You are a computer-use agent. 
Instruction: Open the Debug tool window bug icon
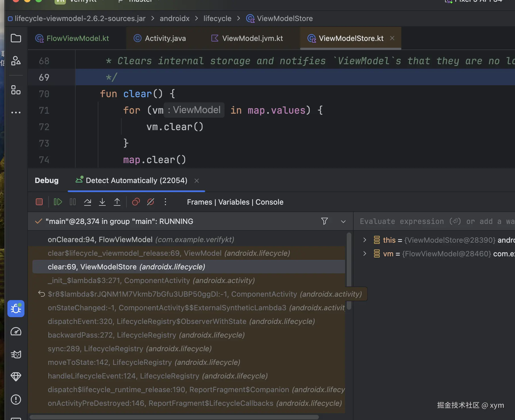click(x=16, y=309)
